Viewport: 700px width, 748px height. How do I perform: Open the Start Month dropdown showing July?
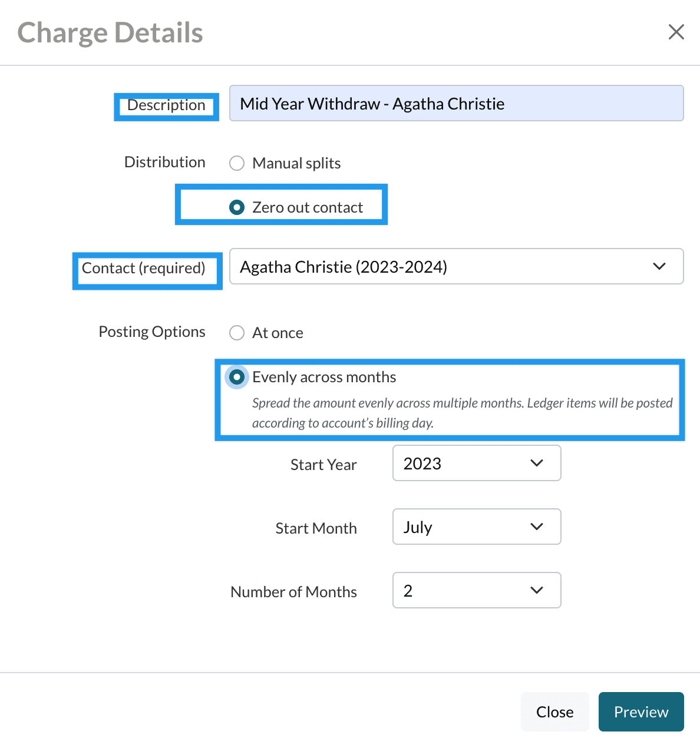tap(476, 527)
